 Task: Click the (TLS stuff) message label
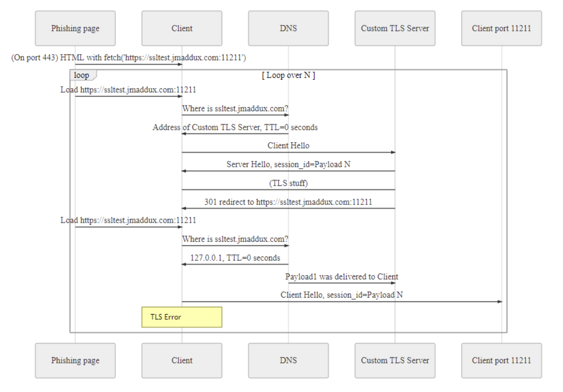288,183
